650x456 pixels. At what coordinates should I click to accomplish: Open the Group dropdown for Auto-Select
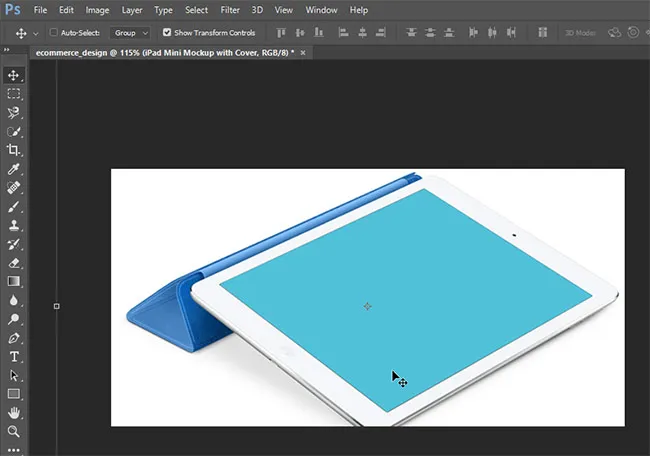point(131,33)
